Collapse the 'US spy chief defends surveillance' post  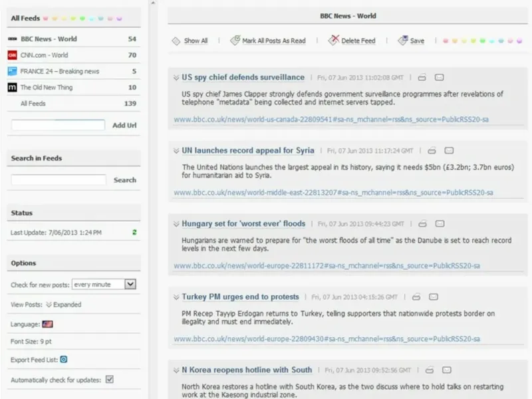point(176,78)
